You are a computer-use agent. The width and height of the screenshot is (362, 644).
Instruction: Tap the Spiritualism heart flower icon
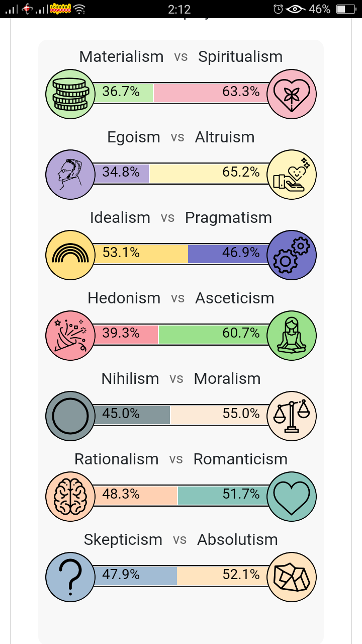292,94
